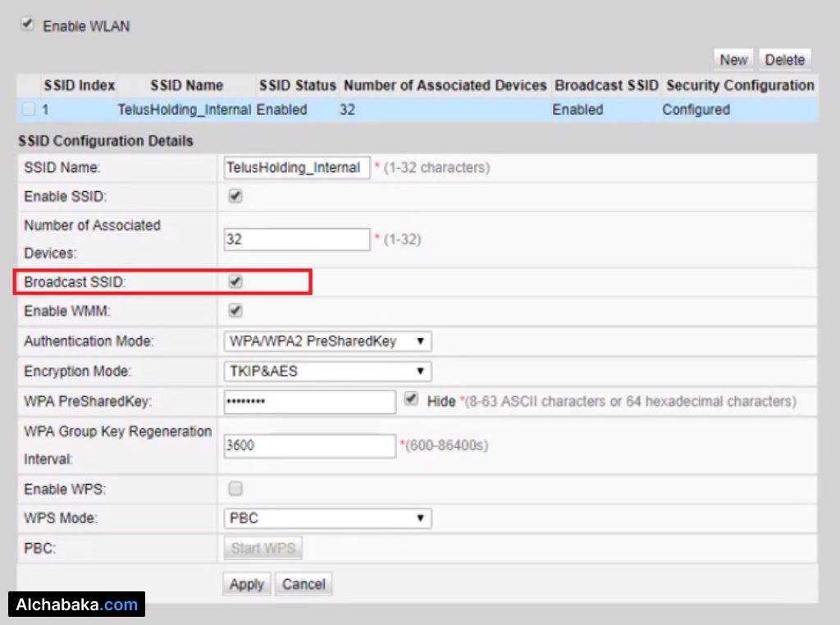
Task: Select the WPA Group Key Regeneration Interval field
Action: (x=309, y=445)
